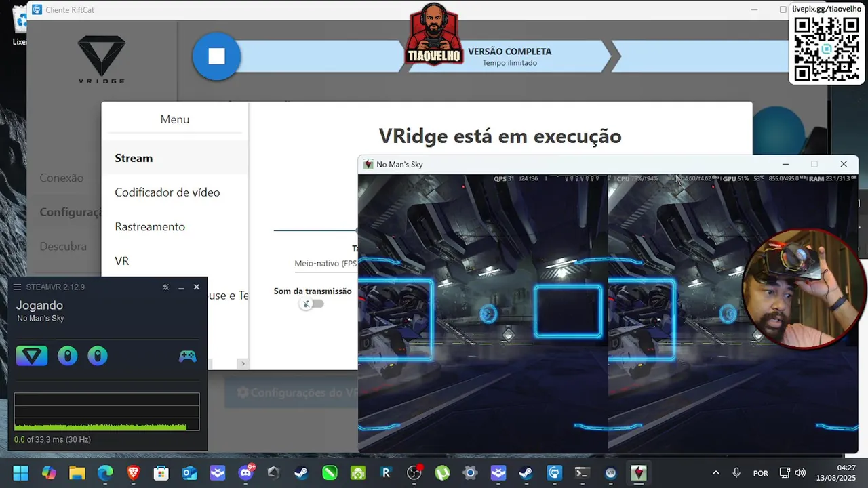The width and height of the screenshot is (868, 488).
Task: Open the green Android icon app in taskbar
Action: [x=358, y=473]
